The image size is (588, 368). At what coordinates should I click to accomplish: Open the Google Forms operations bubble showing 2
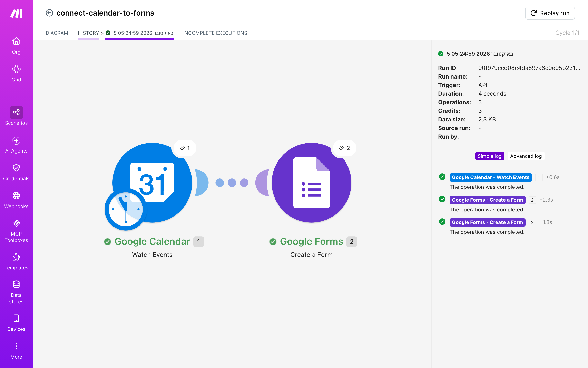click(344, 148)
